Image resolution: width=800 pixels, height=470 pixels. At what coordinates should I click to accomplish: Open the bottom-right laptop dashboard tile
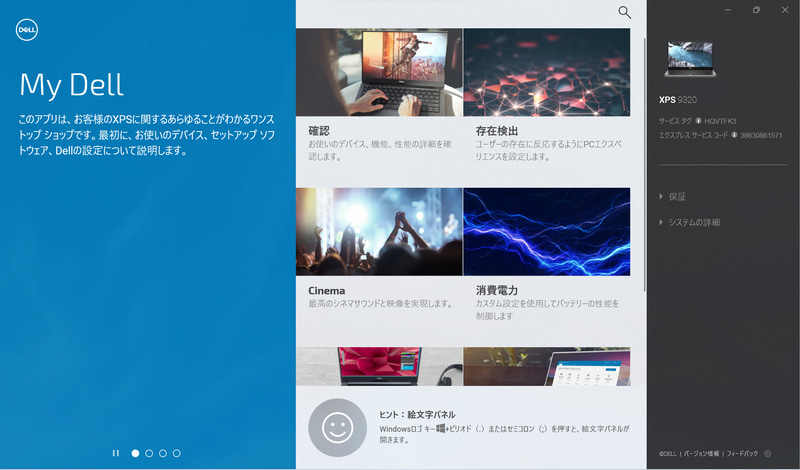pyautogui.click(x=546, y=366)
